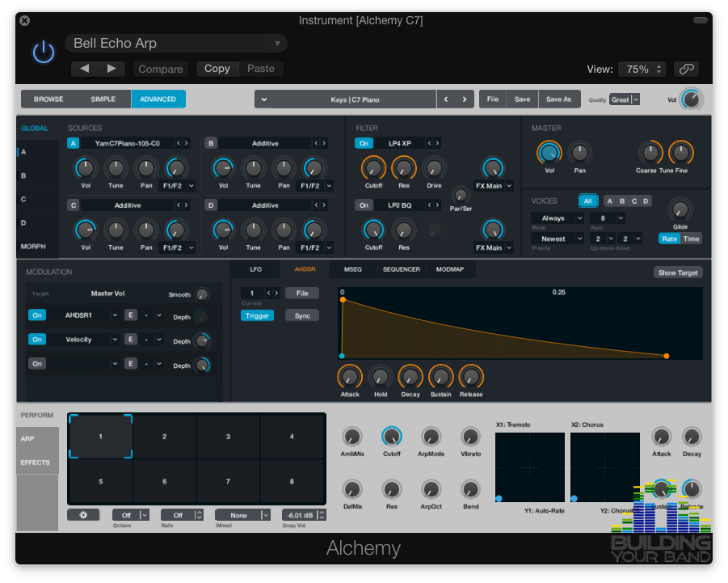This screenshot has width=728, height=583.
Task: Click the Save As button
Action: pos(558,99)
